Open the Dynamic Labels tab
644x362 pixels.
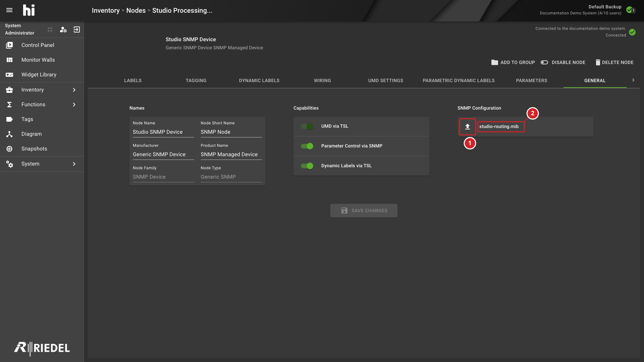point(259,80)
